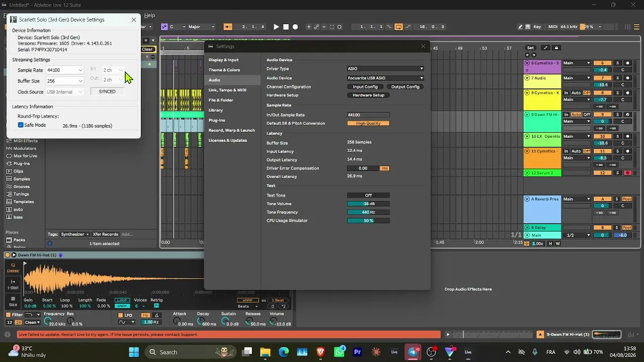Viewport: 644px width, 362px height.
Task: Open the Audio Device Focusrite USB ASIO dropdown
Action: click(385, 78)
